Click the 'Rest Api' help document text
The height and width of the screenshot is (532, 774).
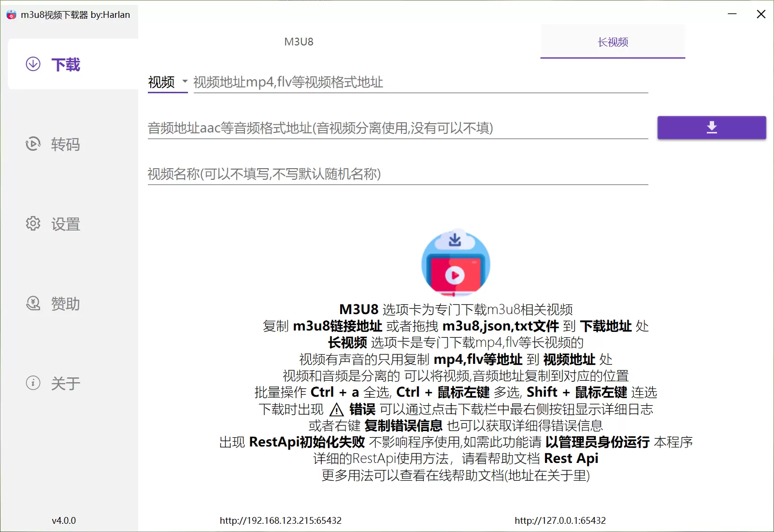coord(571,458)
